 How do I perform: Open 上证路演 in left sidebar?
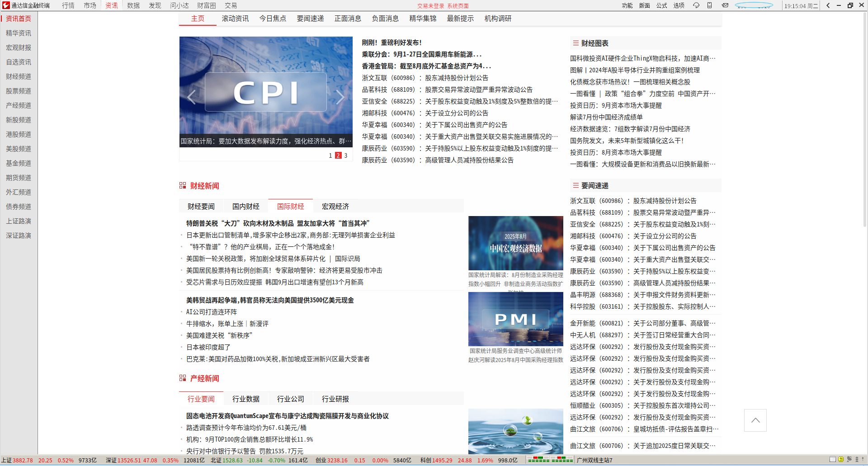tap(19, 221)
